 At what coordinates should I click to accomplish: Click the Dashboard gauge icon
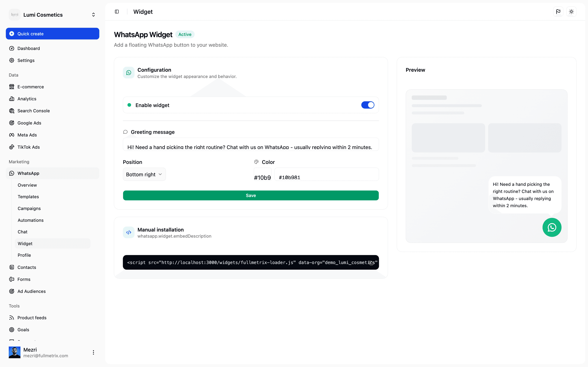pos(12,48)
